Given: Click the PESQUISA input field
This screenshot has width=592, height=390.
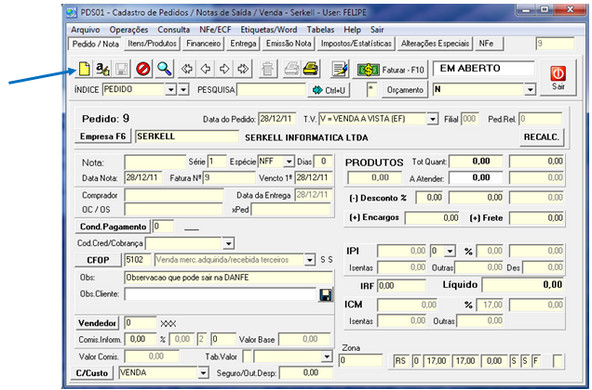Looking at the screenshot, I should point(271,90).
